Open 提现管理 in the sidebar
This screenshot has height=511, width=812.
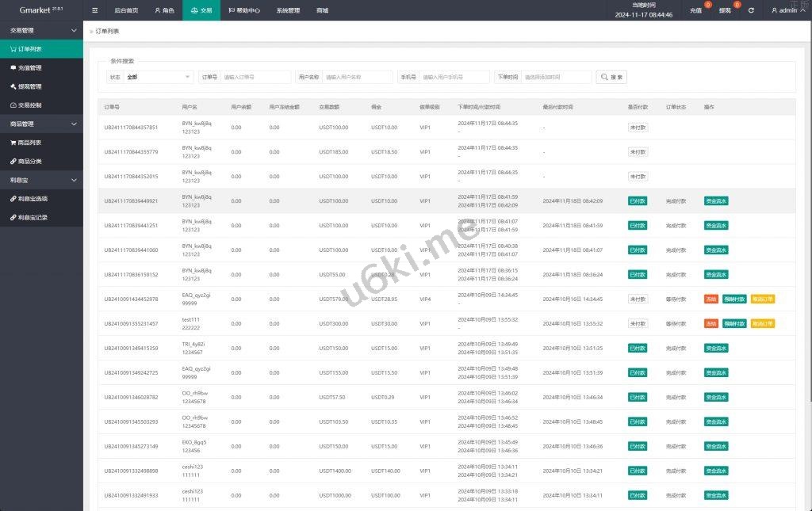pyautogui.click(x=30, y=86)
